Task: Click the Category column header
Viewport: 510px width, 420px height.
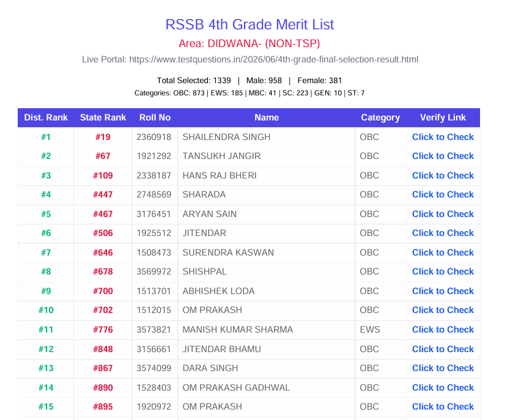Action: pyautogui.click(x=380, y=117)
